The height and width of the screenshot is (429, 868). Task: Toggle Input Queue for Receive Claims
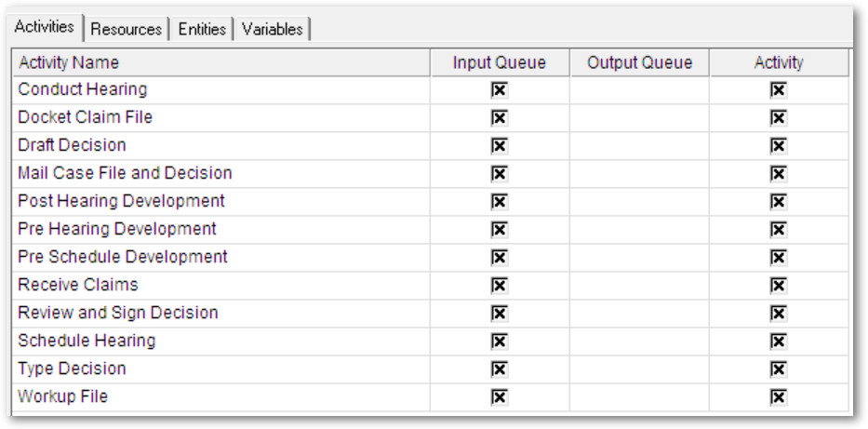click(500, 285)
